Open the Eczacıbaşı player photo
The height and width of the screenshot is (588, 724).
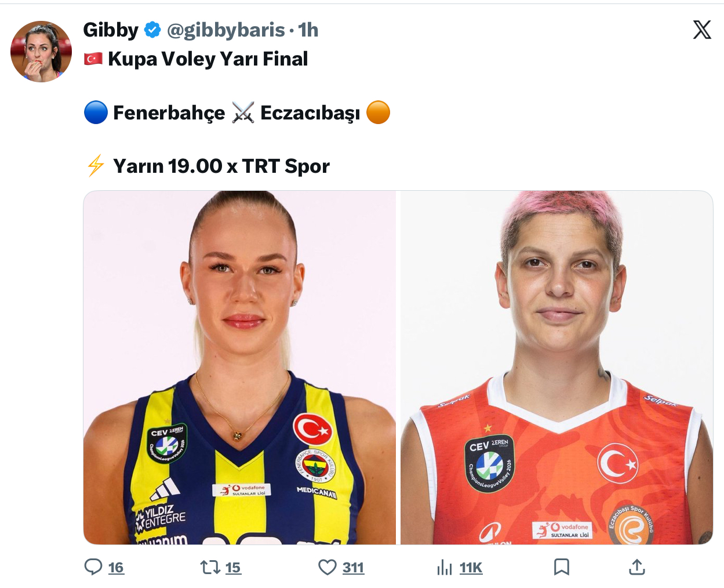coord(556,368)
